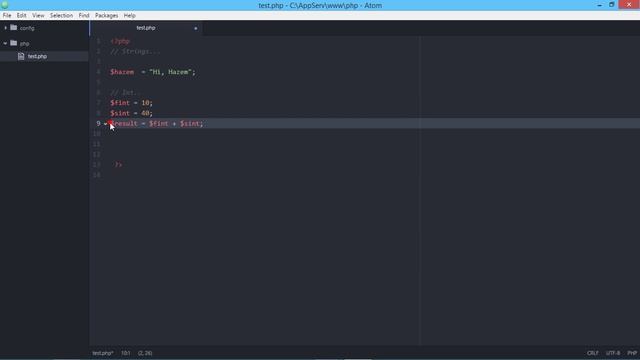Click the opening <?php tag
Image resolution: width=640 pixels, height=360 pixels.
[x=120, y=41]
